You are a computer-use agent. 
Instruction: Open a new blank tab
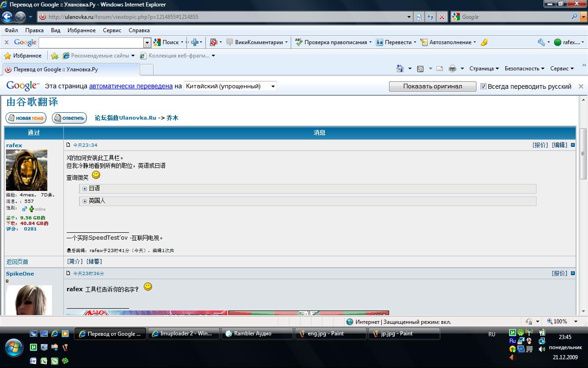coord(147,69)
